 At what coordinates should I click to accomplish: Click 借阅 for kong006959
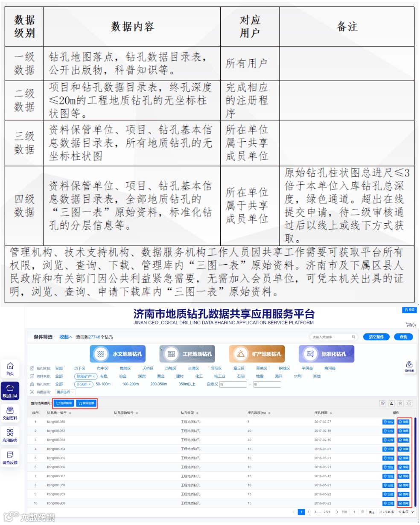pos(404,494)
